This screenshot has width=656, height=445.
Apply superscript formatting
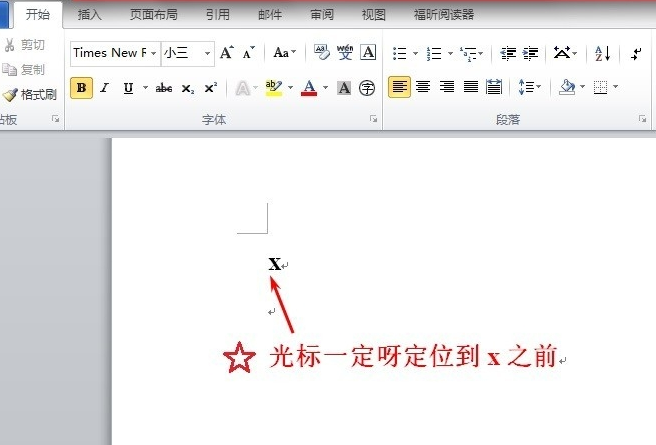[210, 88]
